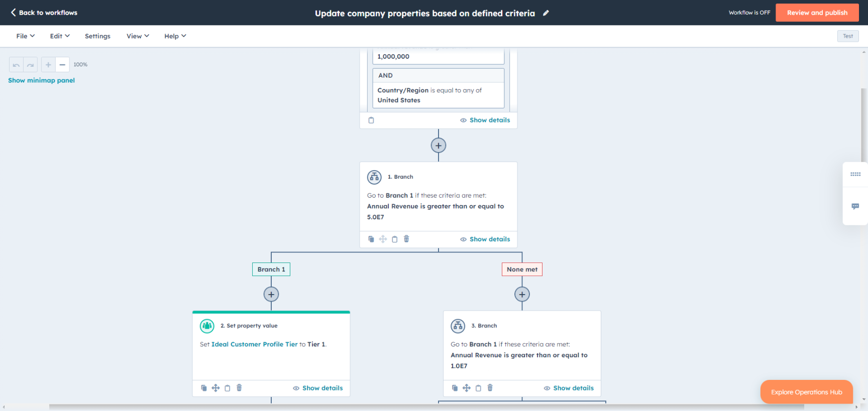Open the comments panel icon on right sidebar
Screen dimensions: 868x411
pos(855,206)
